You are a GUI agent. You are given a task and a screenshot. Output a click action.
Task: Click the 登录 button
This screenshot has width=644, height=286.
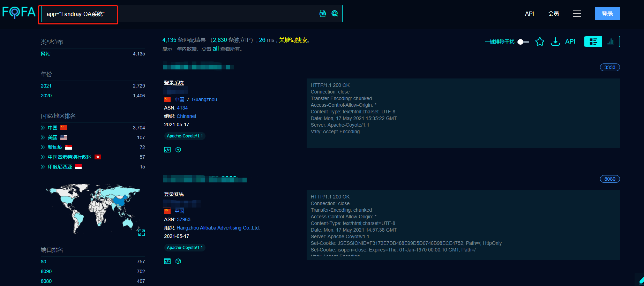point(607,14)
